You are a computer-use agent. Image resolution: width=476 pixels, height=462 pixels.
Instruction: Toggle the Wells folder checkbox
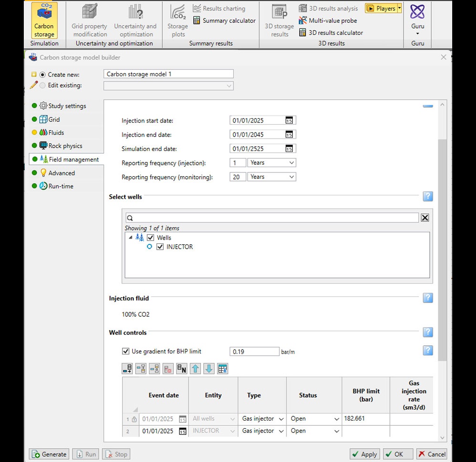[x=150, y=238]
